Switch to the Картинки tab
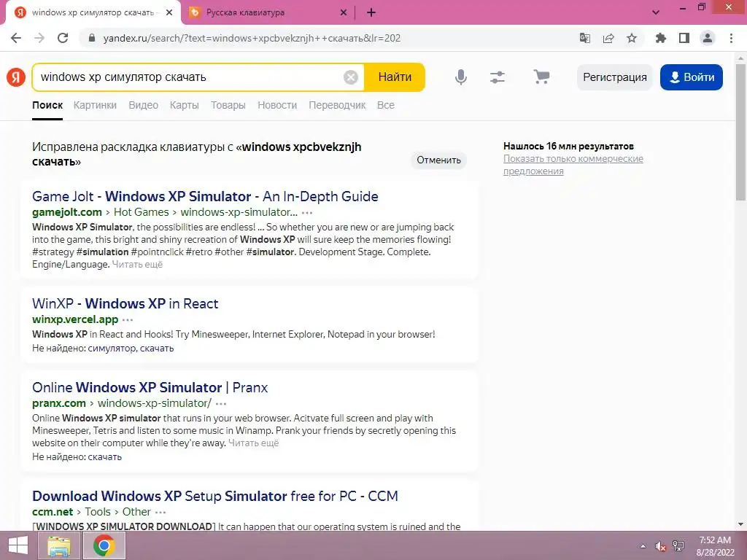 point(95,105)
